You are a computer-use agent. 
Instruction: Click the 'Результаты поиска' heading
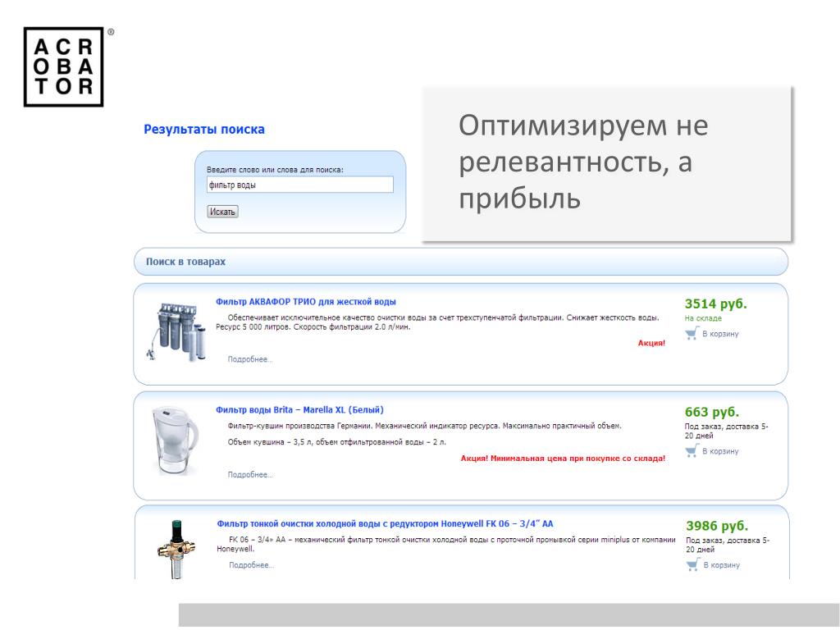pos(204,129)
